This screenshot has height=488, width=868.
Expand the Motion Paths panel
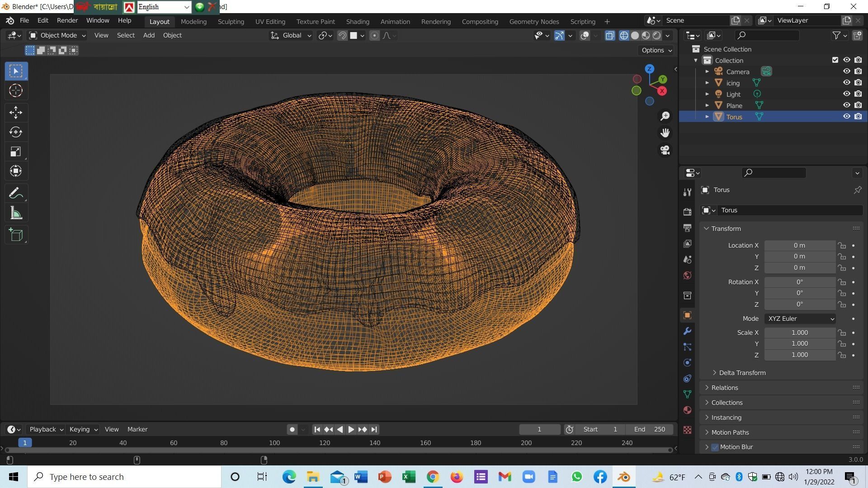(x=730, y=432)
